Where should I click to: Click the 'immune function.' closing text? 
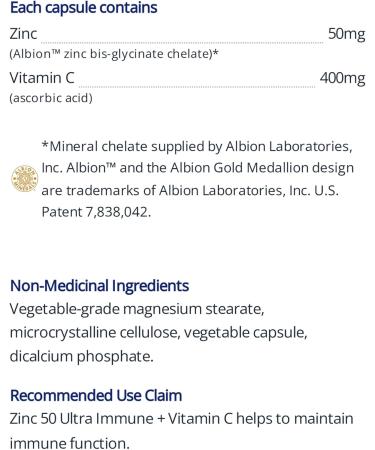click(69, 443)
